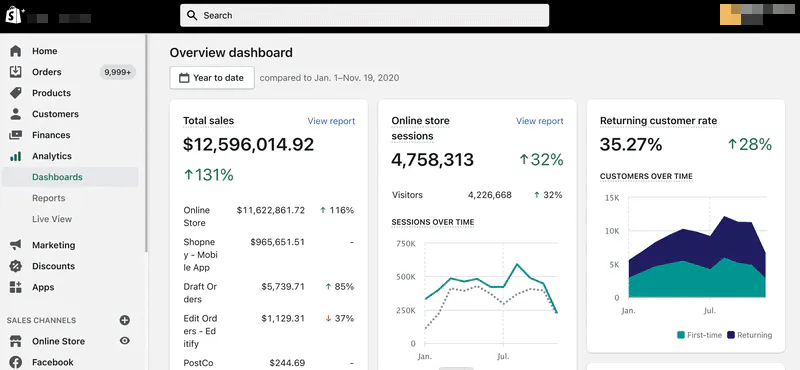The height and width of the screenshot is (370, 800).
Task: Click the Discounts badge icon
Action: (16, 266)
